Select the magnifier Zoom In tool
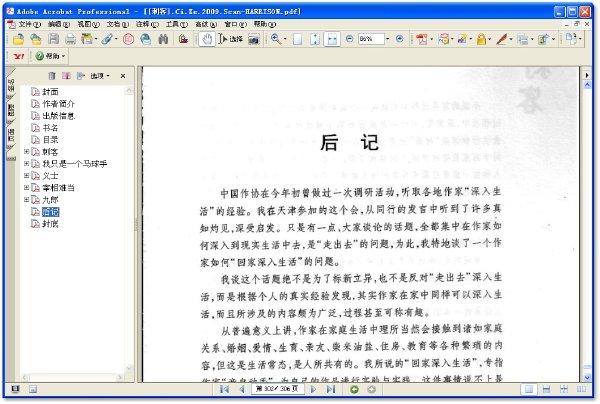The height and width of the screenshot is (404, 600). coord(276,39)
